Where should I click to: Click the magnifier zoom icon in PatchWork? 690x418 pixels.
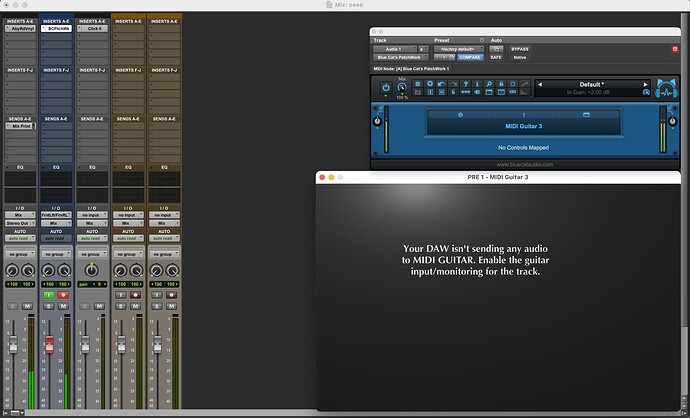pyautogui.click(x=489, y=84)
